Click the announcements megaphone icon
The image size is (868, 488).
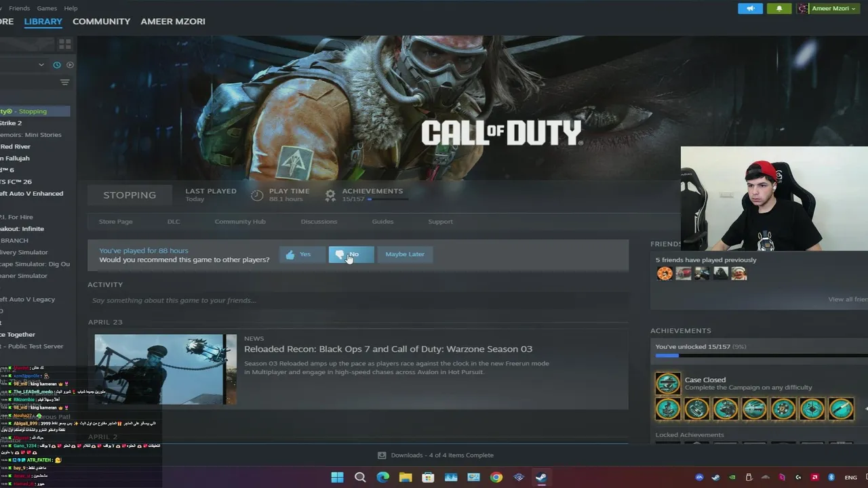tap(750, 8)
